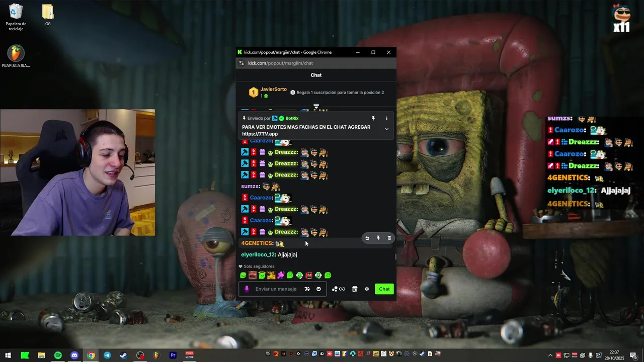Switch to Google Chrome in taskbar
This screenshot has height=362, width=644.
pyautogui.click(x=91, y=355)
